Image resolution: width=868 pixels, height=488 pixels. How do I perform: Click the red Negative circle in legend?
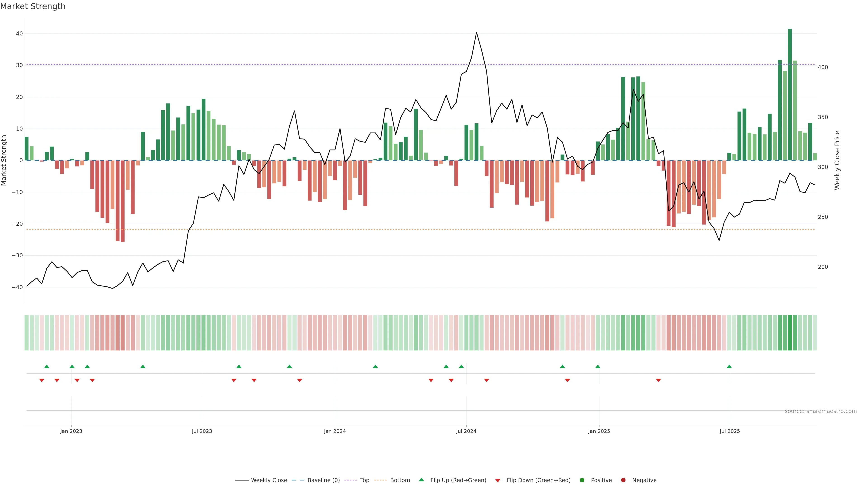(x=623, y=480)
